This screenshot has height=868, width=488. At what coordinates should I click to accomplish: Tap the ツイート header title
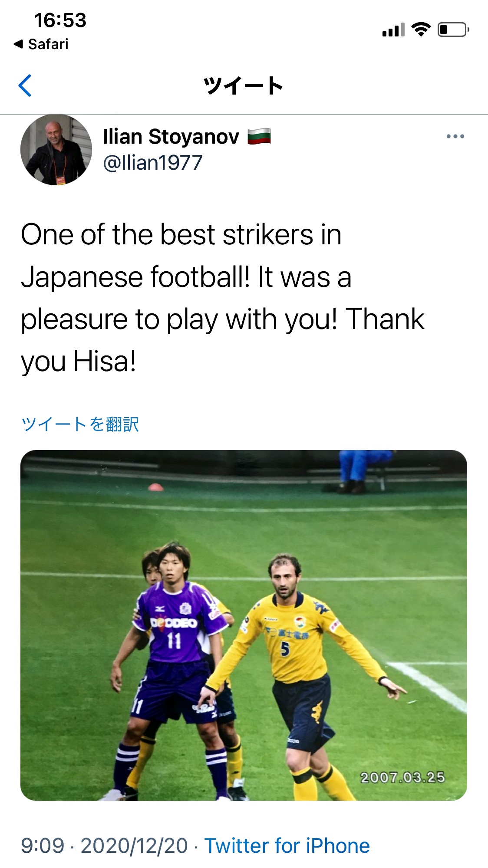point(243,85)
